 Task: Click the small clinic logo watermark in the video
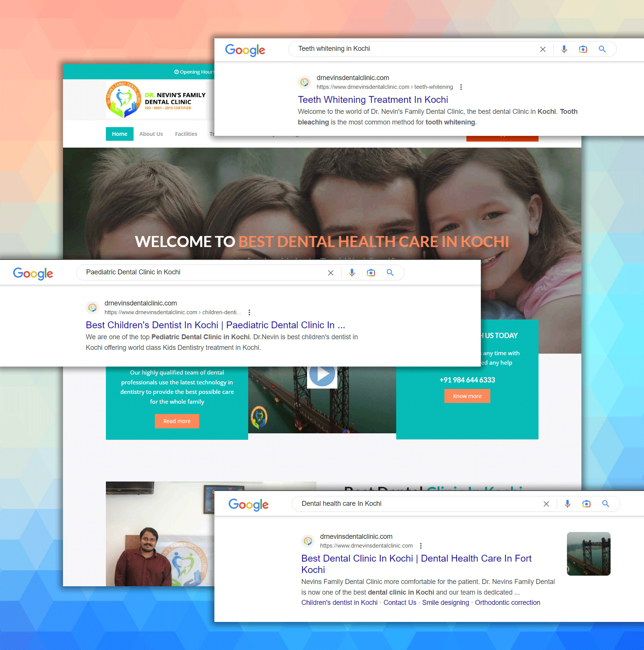pyautogui.click(x=260, y=417)
